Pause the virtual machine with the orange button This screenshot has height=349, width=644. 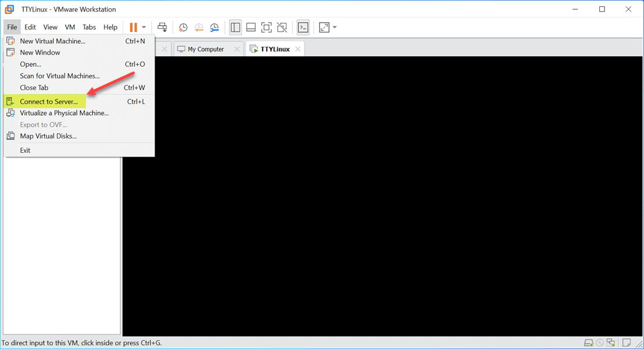[133, 27]
